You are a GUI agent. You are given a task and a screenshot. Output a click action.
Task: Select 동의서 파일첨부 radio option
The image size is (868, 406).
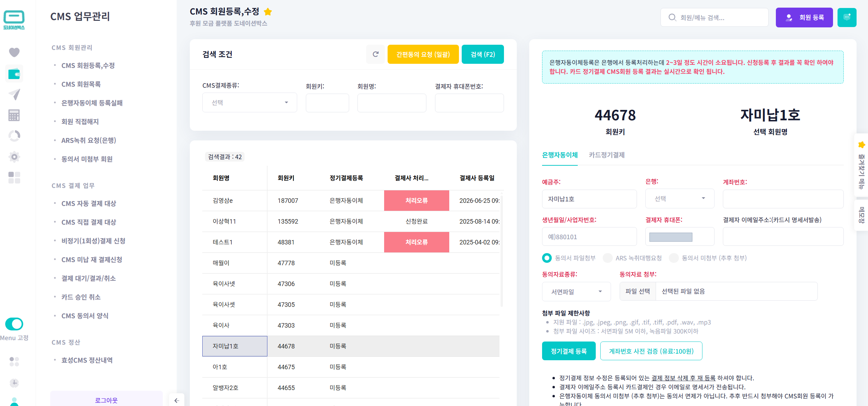(x=547, y=258)
